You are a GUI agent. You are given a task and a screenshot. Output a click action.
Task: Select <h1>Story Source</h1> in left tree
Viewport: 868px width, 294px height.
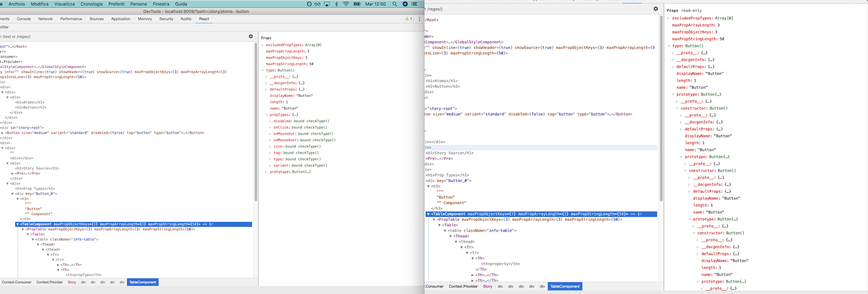(37, 168)
